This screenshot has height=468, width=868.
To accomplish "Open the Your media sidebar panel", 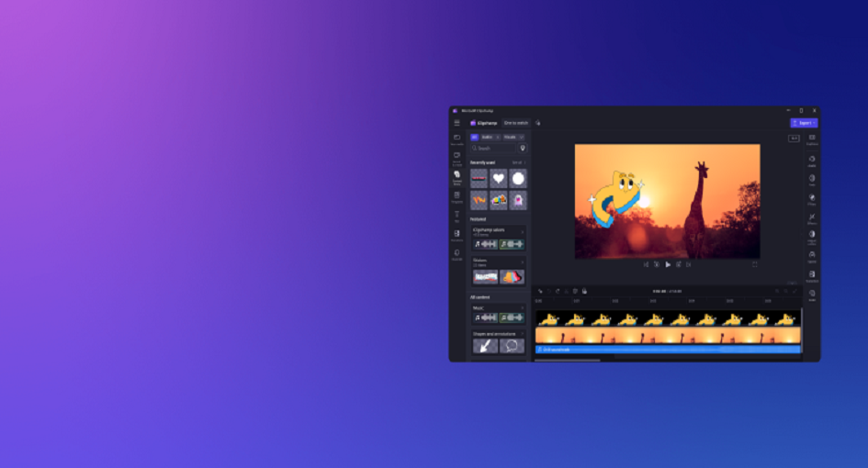I will [x=457, y=139].
